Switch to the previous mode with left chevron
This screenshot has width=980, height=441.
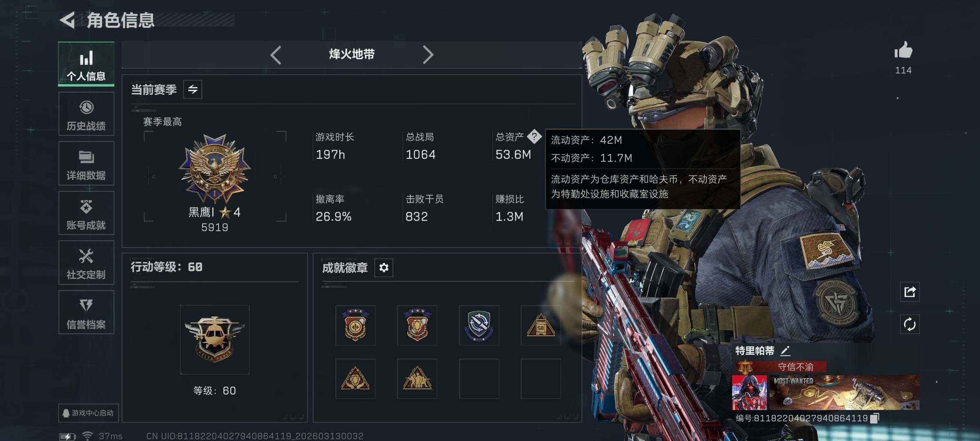point(276,55)
